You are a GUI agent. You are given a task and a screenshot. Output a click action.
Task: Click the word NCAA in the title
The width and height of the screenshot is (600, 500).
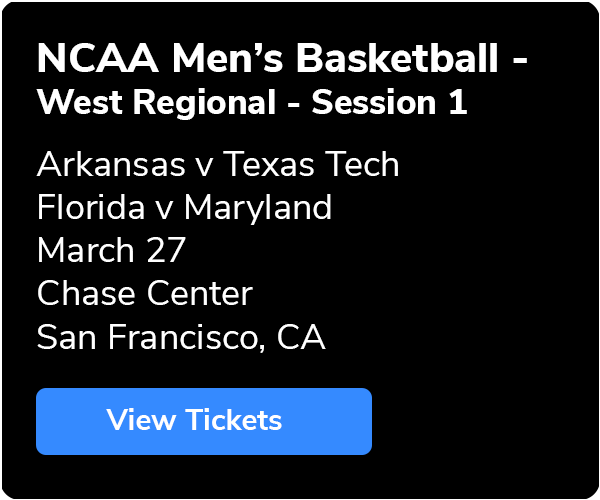[x=98, y=59]
